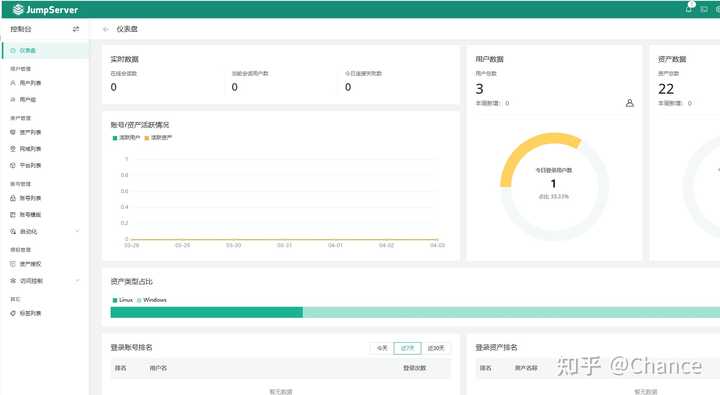The width and height of the screenshot is (720, 395).
Task: Click the header icon right of bell
Action: tap(704, 9)
